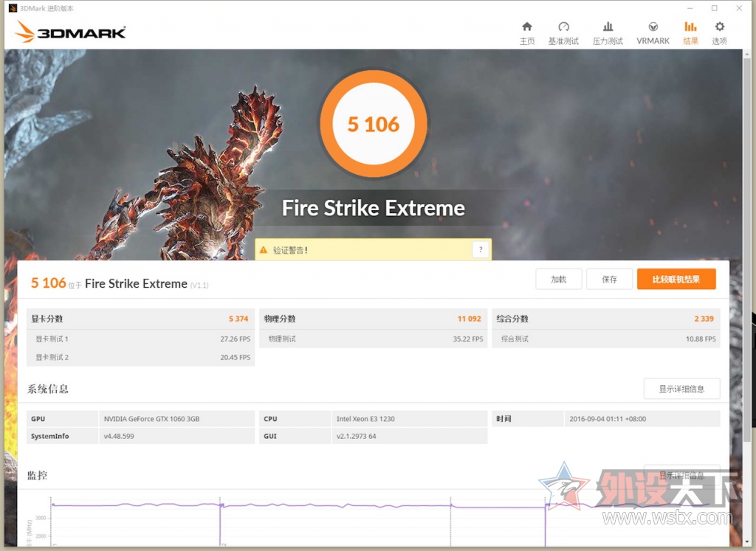The image size is (756, 551).
Task: Open the Options (选项) gear tab
Action: [719, 33]
